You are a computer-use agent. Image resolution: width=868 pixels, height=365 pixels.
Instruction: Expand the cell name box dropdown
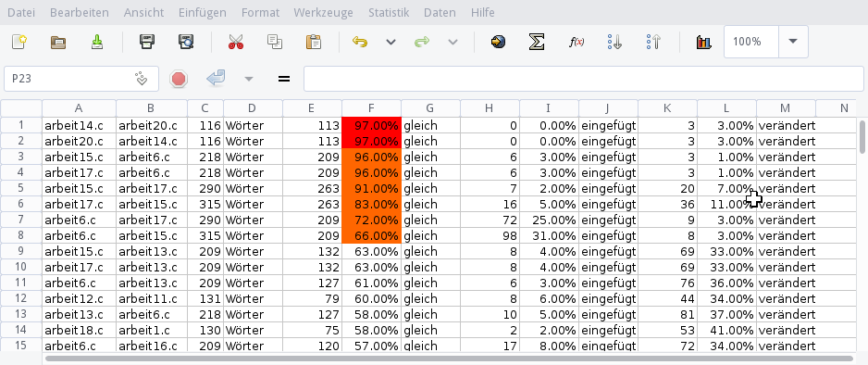(x=142, y=79)
